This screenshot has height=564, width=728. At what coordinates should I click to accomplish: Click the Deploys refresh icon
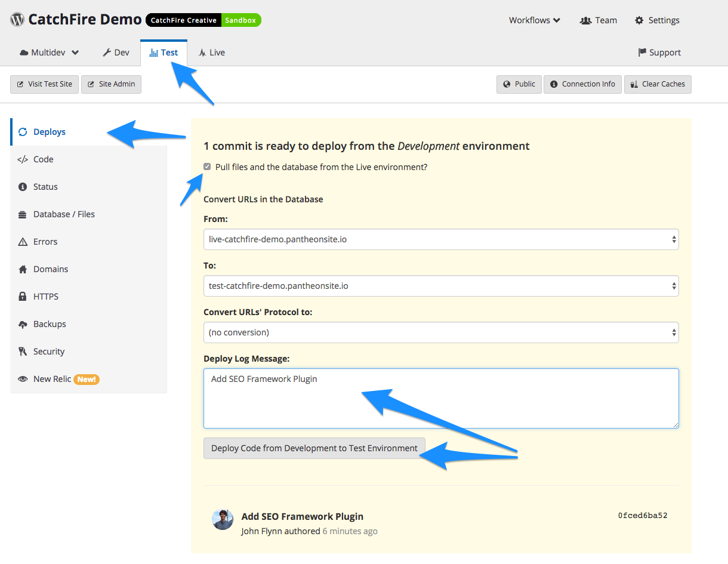(23, 132)
